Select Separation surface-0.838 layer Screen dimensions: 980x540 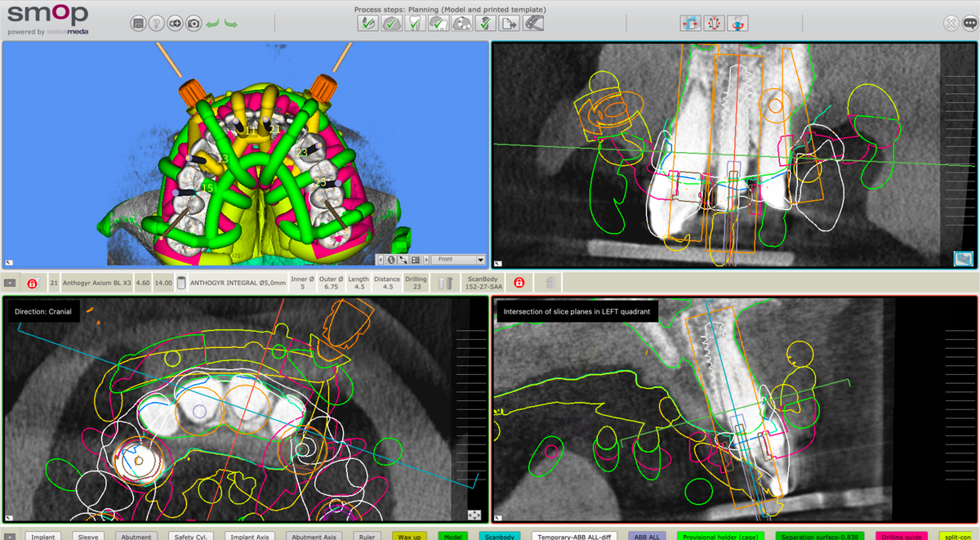(x=818, y=536)
